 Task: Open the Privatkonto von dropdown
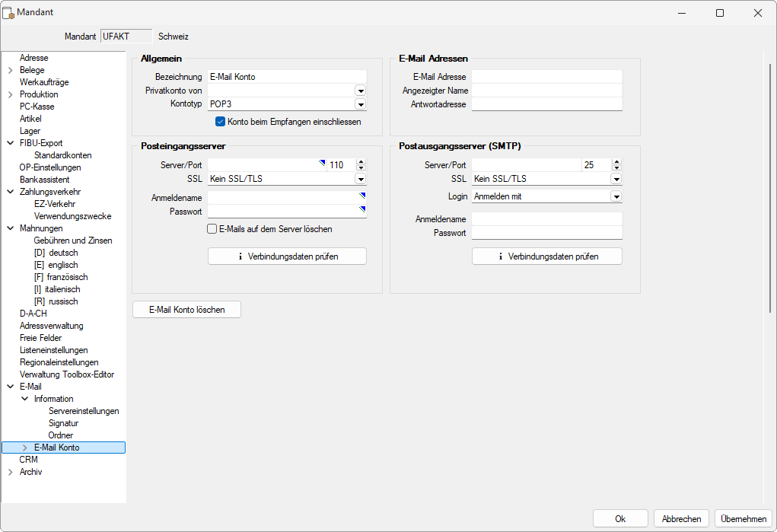(x=361, y=91)
